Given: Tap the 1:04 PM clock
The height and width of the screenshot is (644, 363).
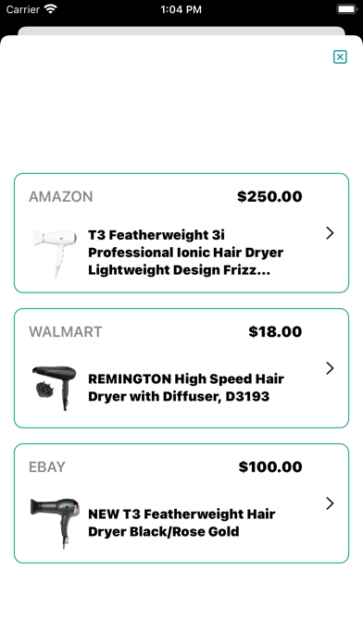Looking at the screenshot, I should [181, 9].
